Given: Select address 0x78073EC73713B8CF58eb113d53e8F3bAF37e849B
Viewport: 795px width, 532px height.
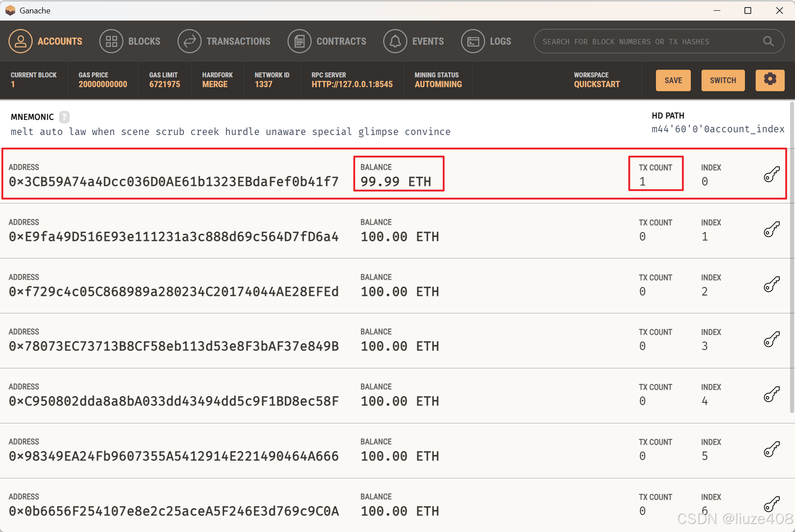Looking at the screenshot, I should [174, 346].
